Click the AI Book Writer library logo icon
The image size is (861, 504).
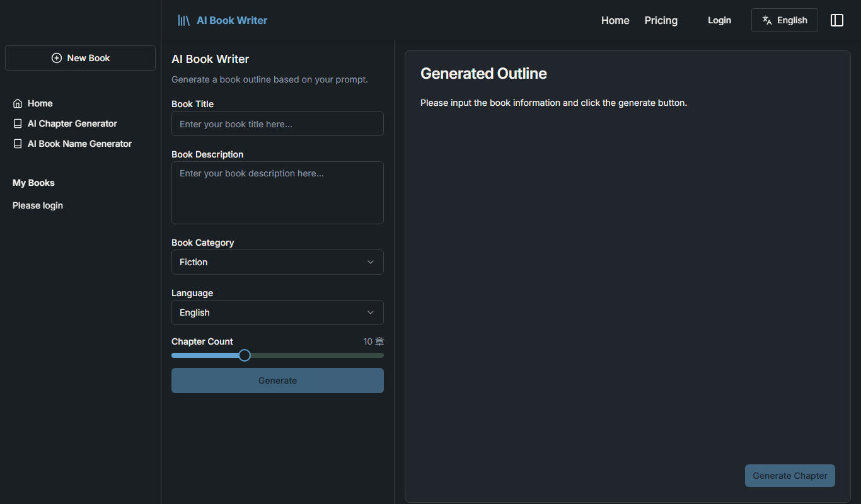point(183,20)
